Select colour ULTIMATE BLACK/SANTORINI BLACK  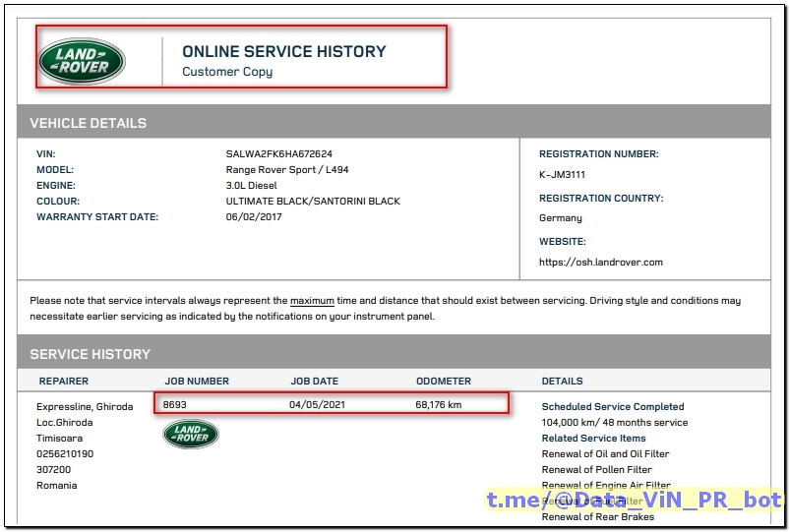click(x=313, y=201)
